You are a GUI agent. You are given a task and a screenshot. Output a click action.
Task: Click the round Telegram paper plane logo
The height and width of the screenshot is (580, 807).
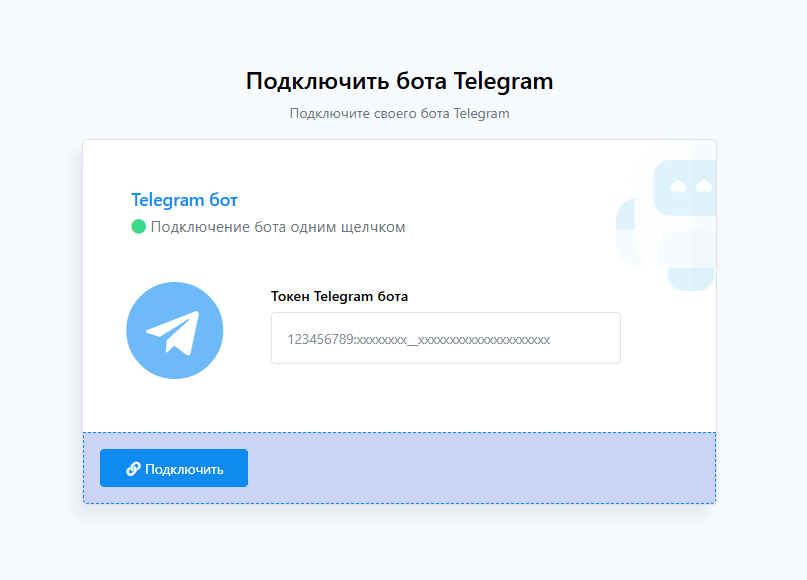(x=174, y=330)
